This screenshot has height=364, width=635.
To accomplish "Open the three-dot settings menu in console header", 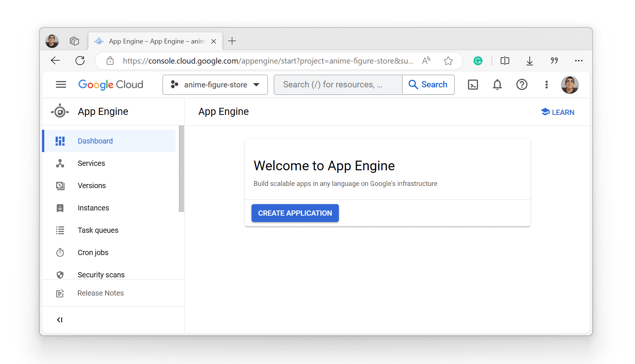I will 546,85.
